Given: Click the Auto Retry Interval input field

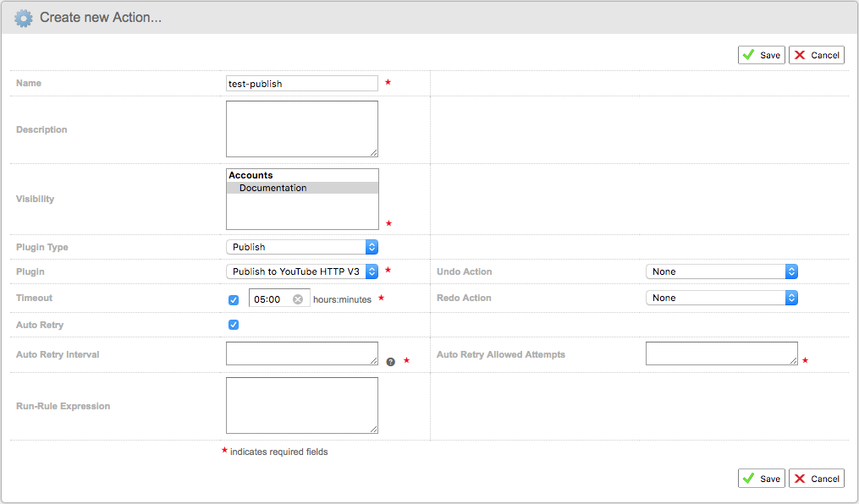Looking at the screenshot, I should pyautogui.click(x=301, y=353).
